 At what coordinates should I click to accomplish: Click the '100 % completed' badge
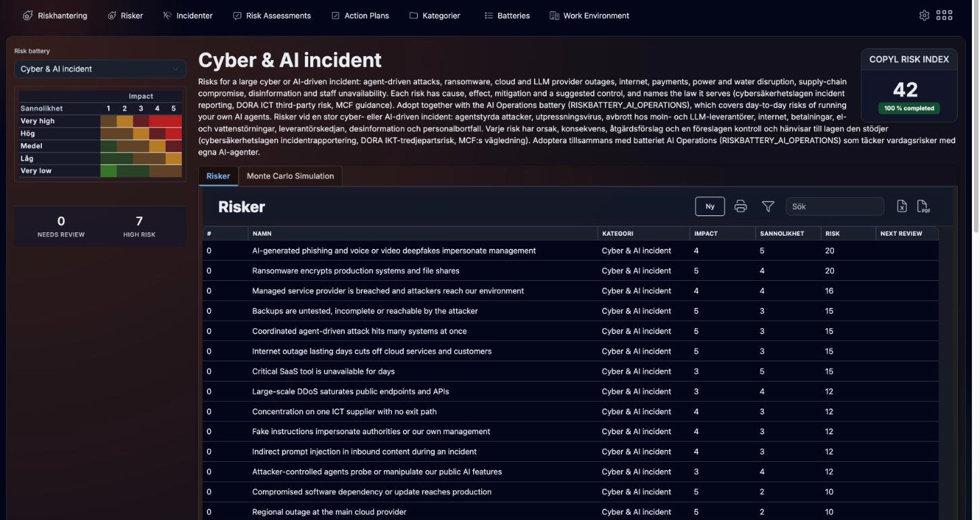(x=909, y=108)
